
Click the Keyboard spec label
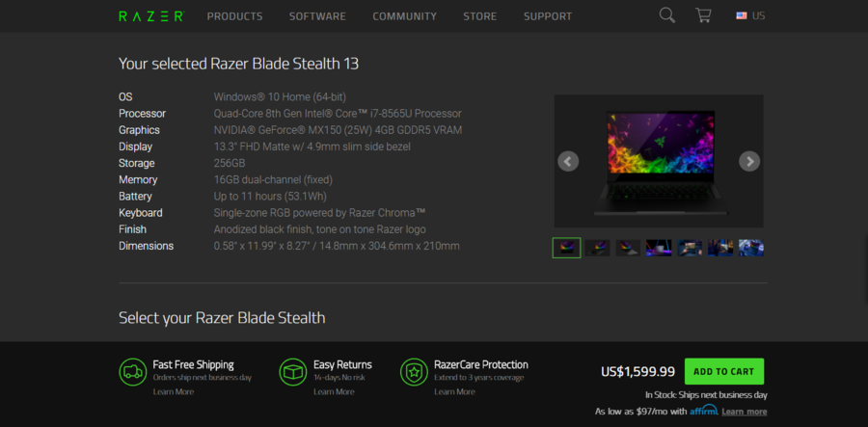(141, 213)
